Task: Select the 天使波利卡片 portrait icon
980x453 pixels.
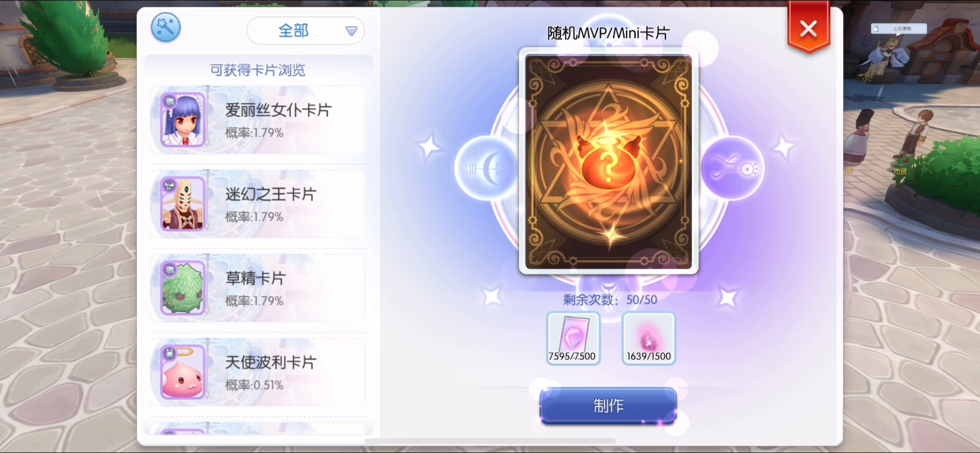Action: point(183,372)
